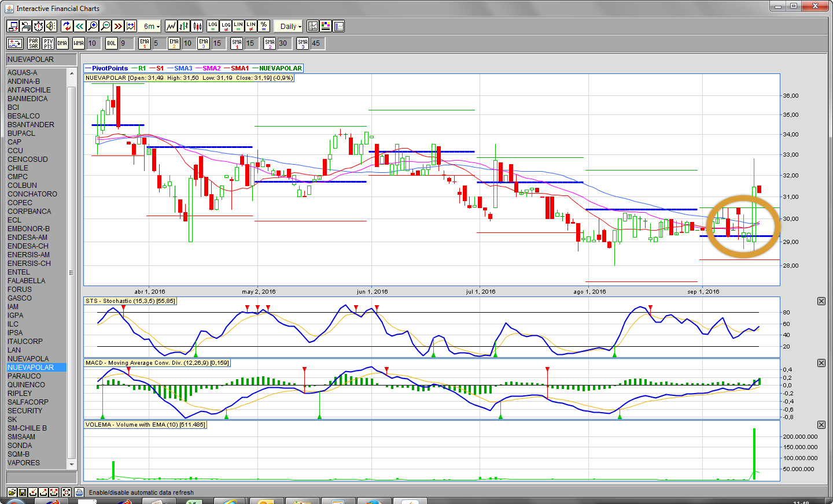Switch to line chart type
This screenshot has width=833, height=504.
tap(171, 26)
